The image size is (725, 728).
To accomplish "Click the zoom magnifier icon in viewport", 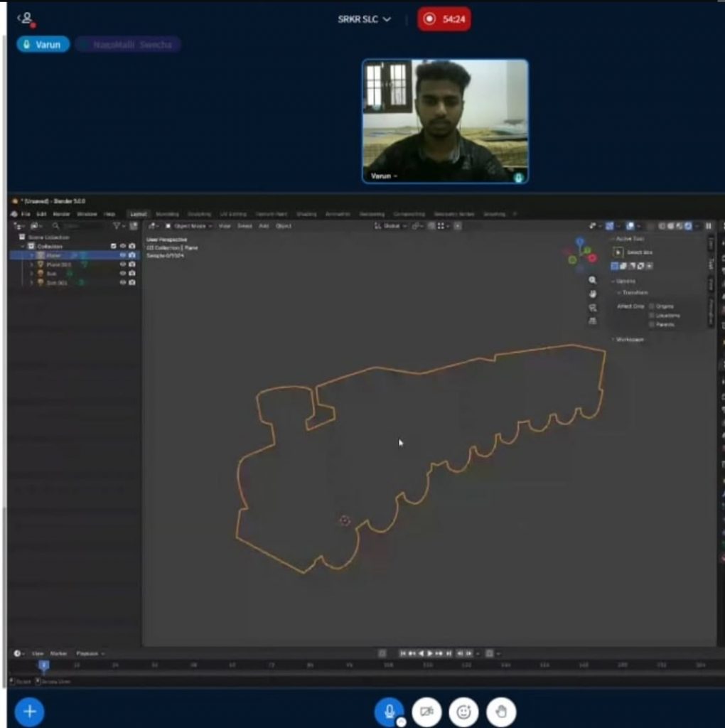I will (593, 281).
